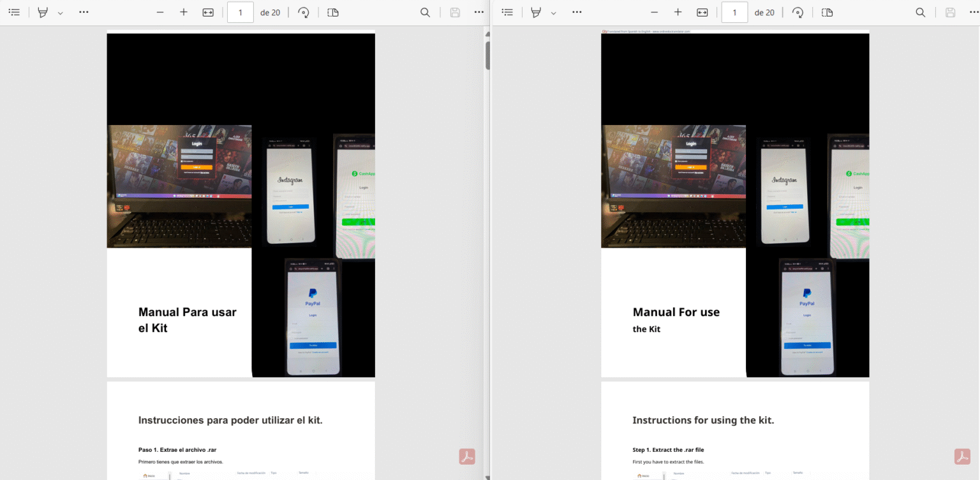Click zoom out minus in left viewer

click(160, 12)
